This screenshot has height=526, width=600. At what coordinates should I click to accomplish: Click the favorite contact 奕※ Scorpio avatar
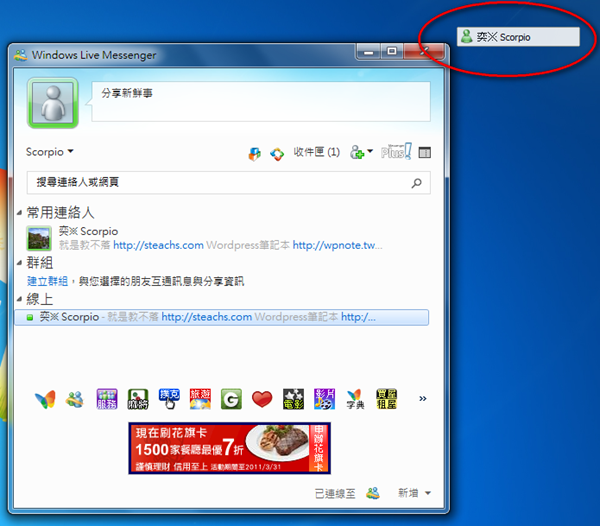pos(39,238)
